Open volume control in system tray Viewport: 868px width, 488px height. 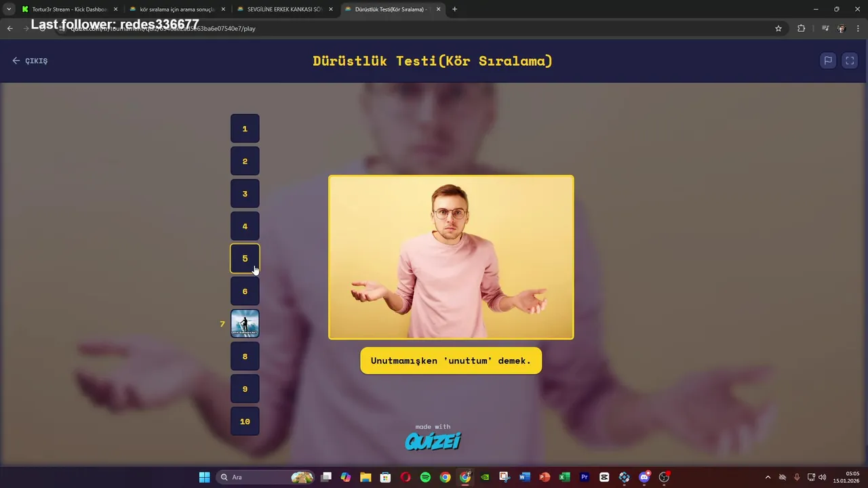click(822, 477)
